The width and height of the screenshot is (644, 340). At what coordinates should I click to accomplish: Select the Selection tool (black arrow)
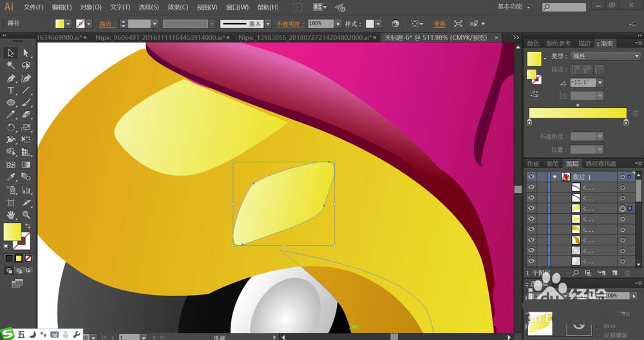11,53
